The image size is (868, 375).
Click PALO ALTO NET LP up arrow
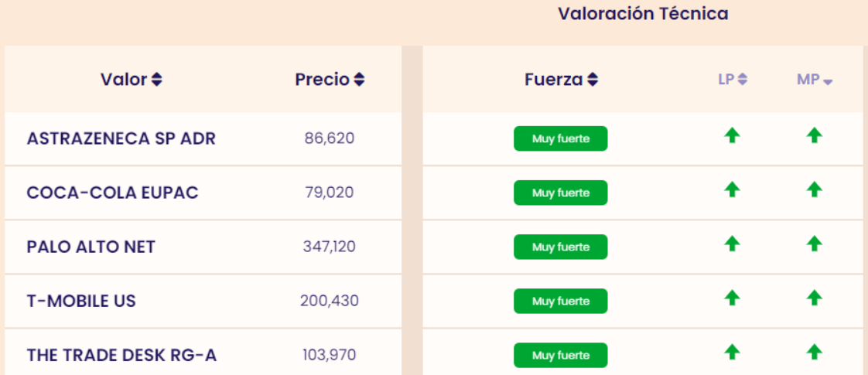coord(732,244)
